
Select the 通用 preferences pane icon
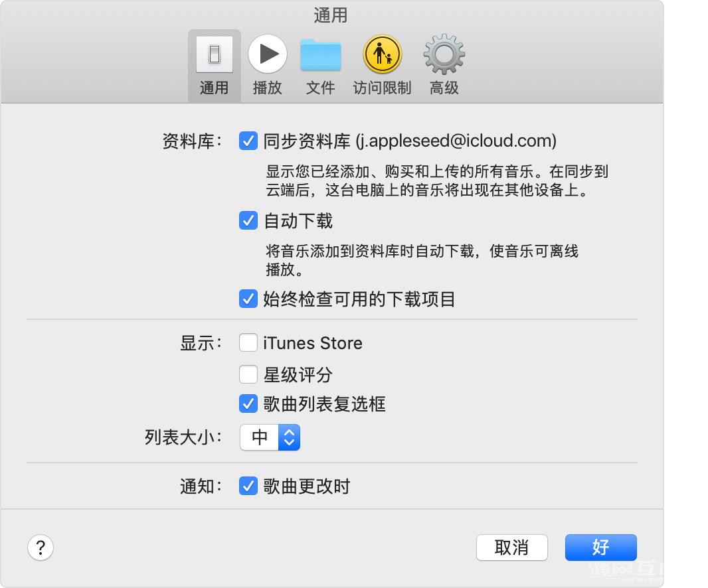[214, 63]
